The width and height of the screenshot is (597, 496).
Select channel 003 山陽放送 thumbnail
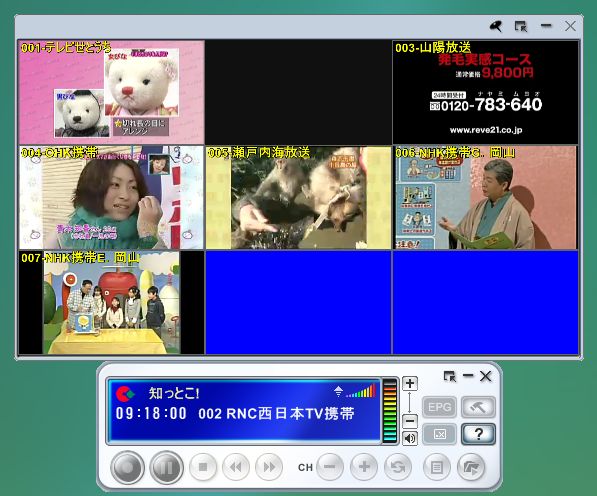point(485,92)
